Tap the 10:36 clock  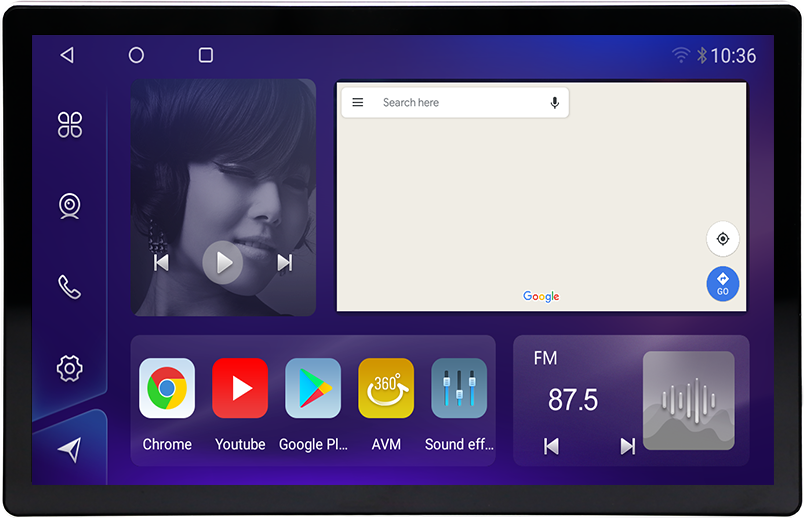[x=733, y=55]
